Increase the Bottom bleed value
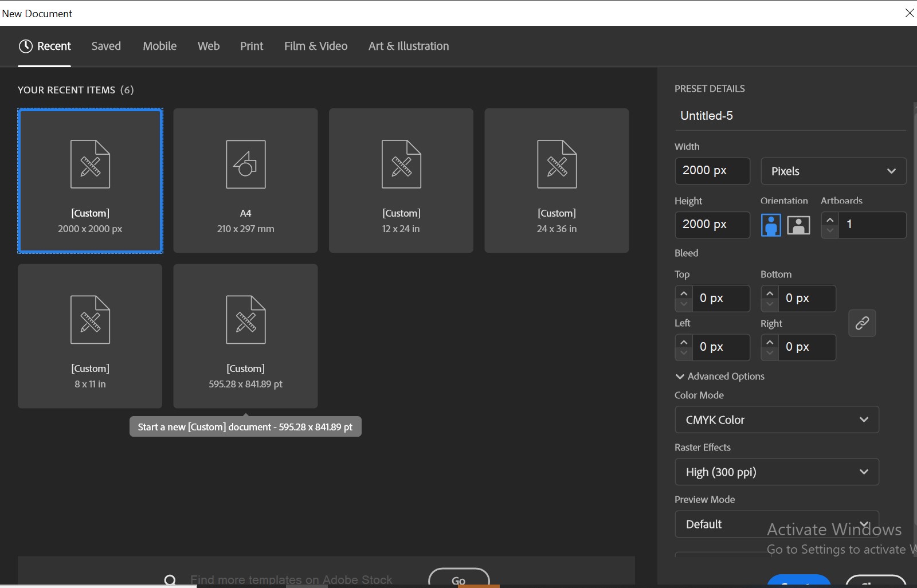 (x=770, y=293)
